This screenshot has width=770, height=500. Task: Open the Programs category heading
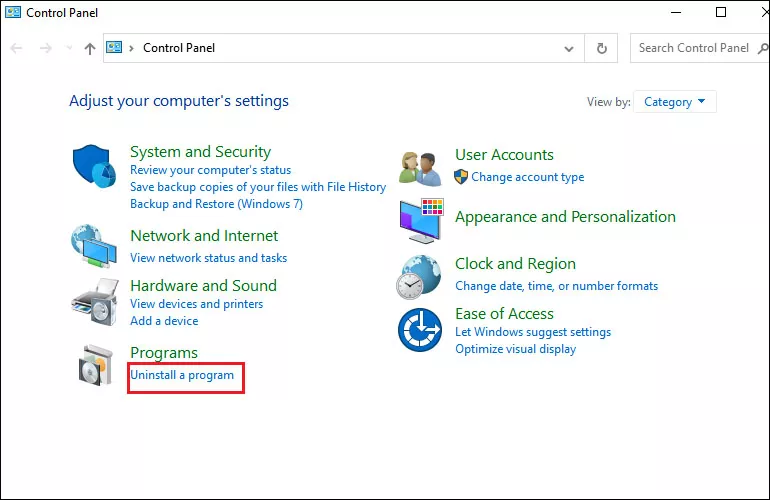(x=164, y=353)
